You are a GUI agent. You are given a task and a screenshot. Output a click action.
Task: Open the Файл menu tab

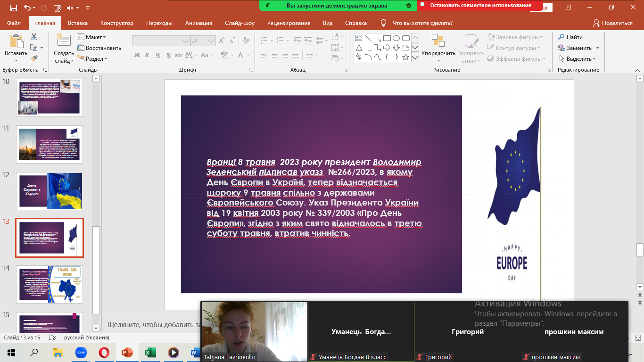[x=14, y=23]
